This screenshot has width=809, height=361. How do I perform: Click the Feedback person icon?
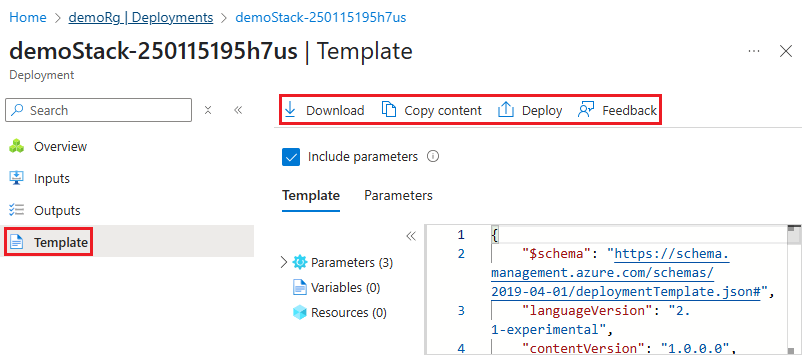pyautogui.click(x=586, y=110)
